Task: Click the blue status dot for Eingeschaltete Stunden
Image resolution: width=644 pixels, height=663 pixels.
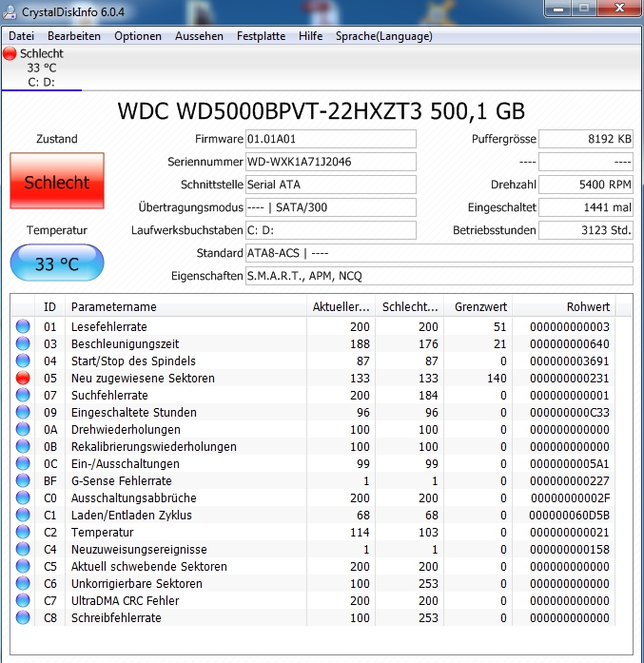Action: [23, 412]
